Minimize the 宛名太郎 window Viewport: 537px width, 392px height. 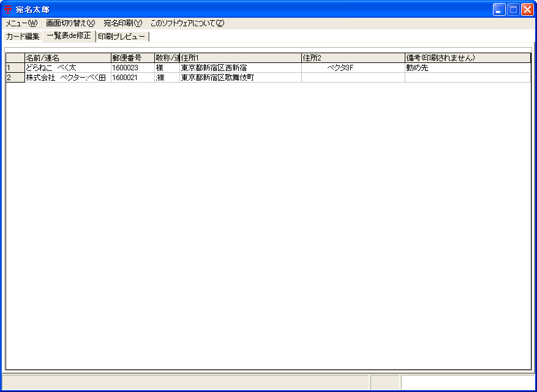click(499, 10)
